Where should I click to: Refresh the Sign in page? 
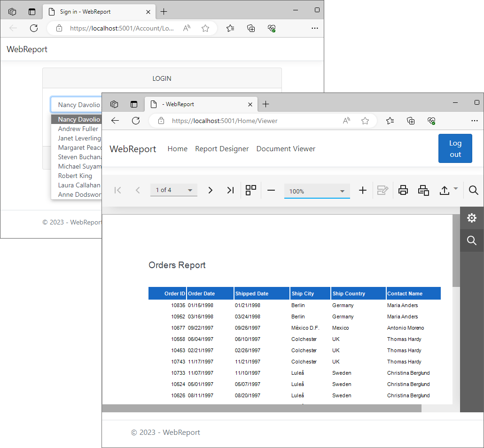tap(34, 28)
